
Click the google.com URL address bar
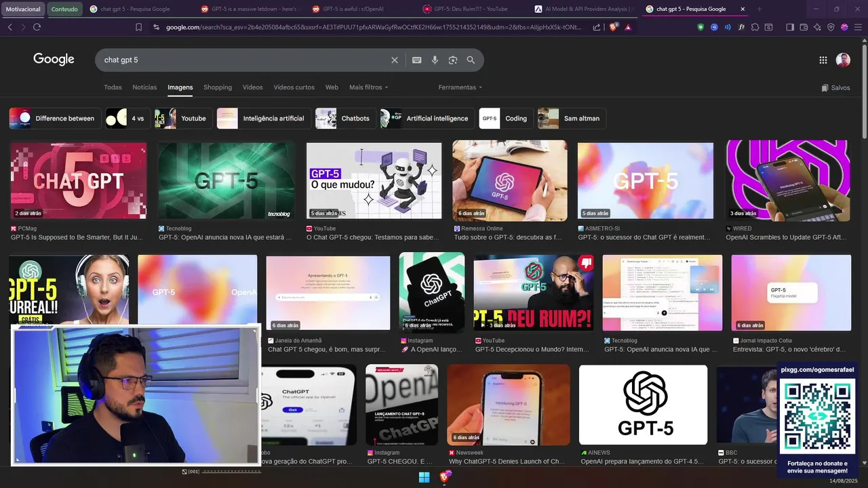tap(373, 27)
